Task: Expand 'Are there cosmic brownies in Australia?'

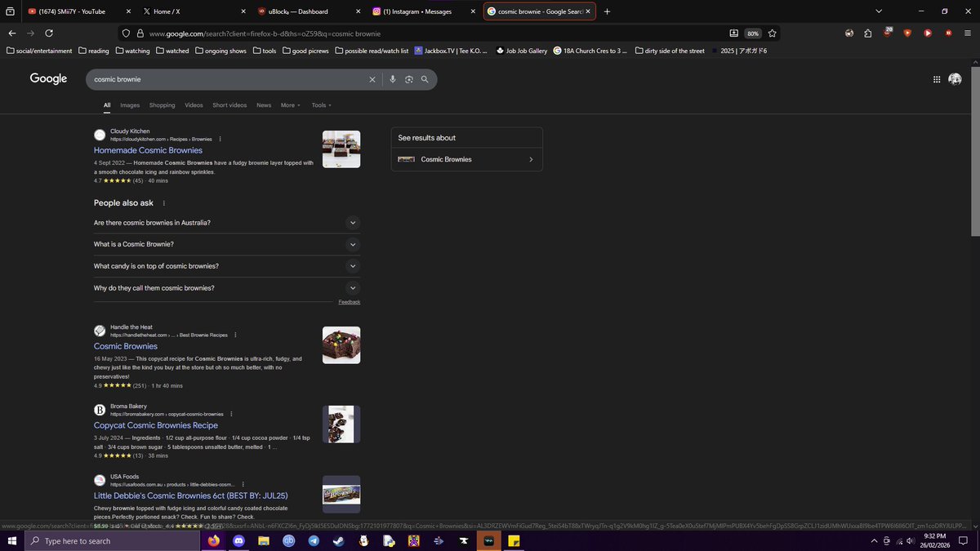Action: (x=227, y=223)
